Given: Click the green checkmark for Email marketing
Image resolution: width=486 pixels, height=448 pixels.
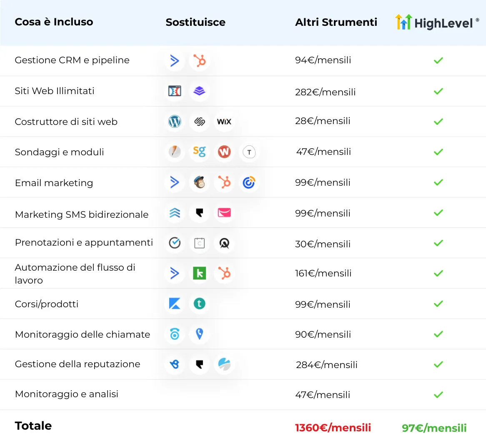Looking at the screenshot, I should click(438, 182).
